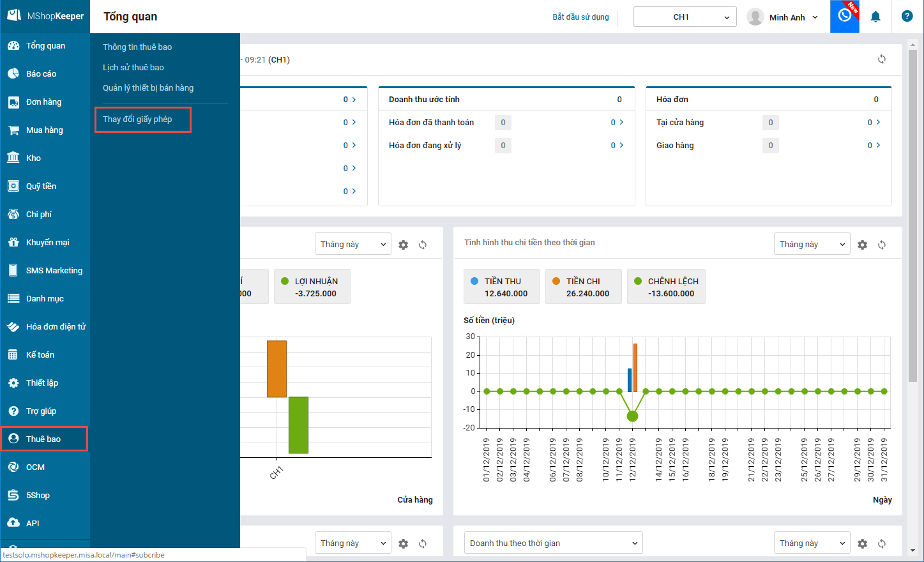Open the CH1 store selector dropdown
Screen dimensions: 924x562
685,17
